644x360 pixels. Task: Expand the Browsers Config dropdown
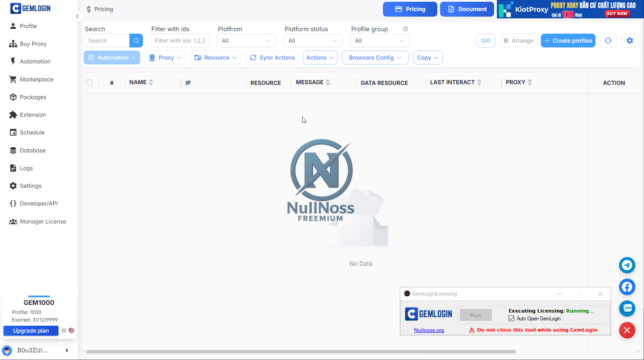click(375, 58)
